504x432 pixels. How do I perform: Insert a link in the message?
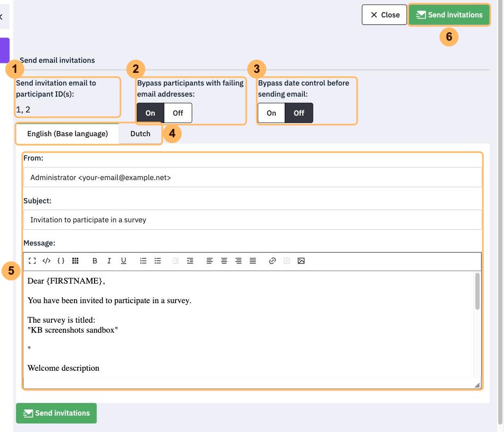[272, 261]
